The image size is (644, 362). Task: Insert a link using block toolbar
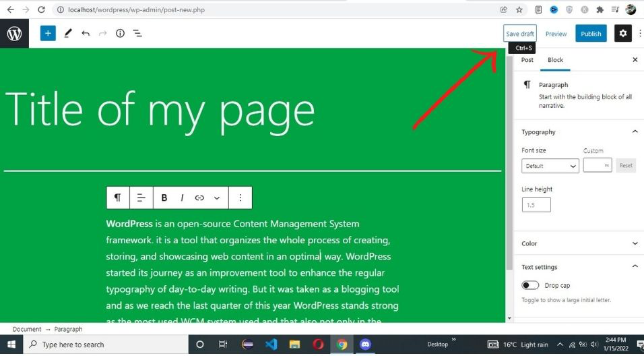(x=199, y=198)
